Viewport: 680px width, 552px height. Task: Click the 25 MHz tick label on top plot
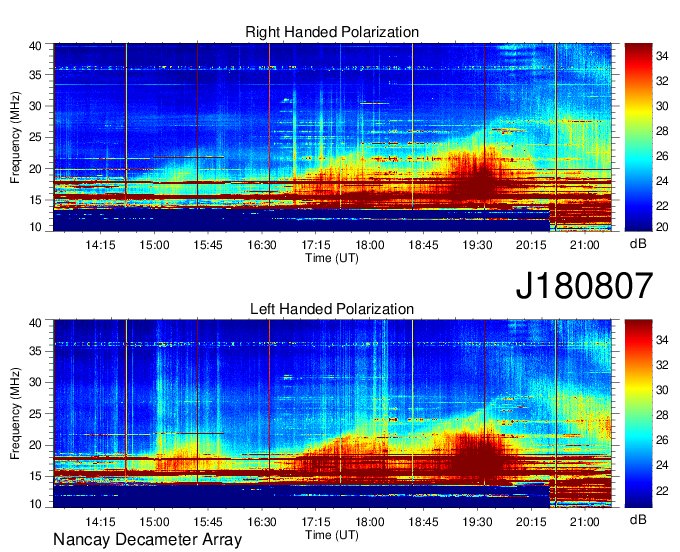pos(36,137)
